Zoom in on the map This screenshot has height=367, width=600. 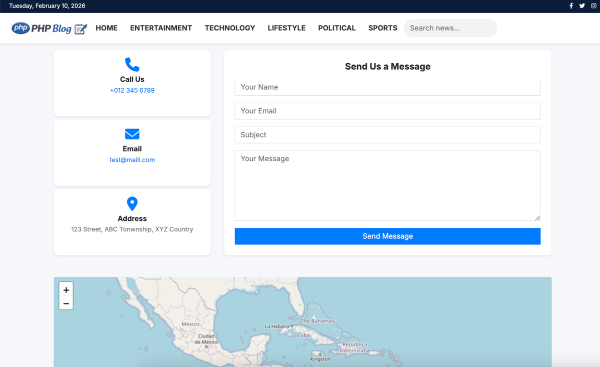pos(66,290)
